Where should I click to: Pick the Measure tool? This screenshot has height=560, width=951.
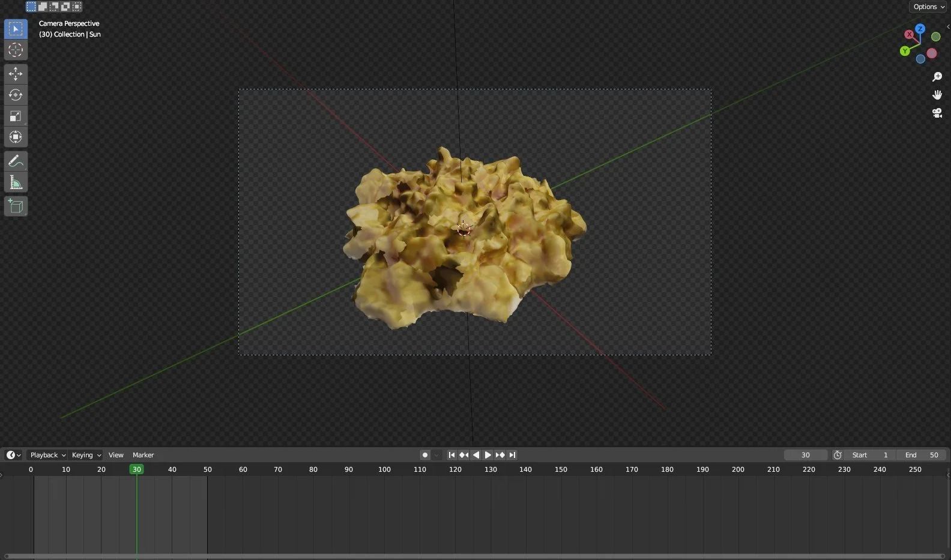click(16, 182)
